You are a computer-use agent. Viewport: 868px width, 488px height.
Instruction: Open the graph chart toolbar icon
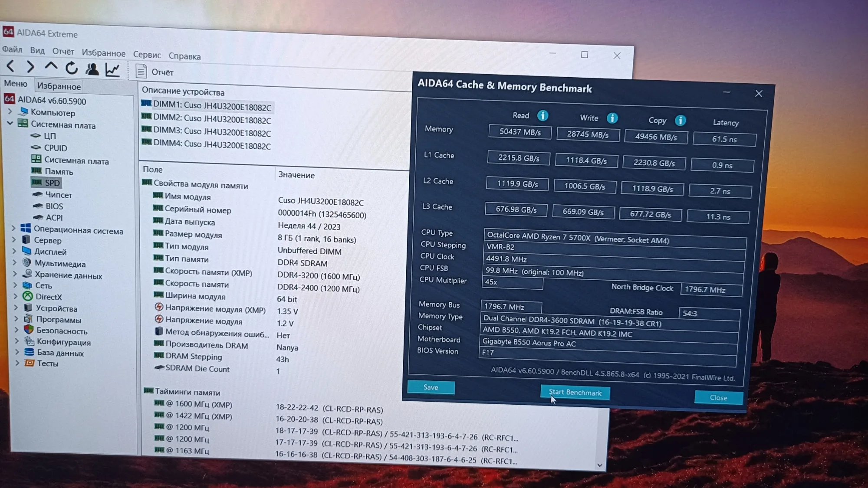pyautogui.click(x=112, y=70)
